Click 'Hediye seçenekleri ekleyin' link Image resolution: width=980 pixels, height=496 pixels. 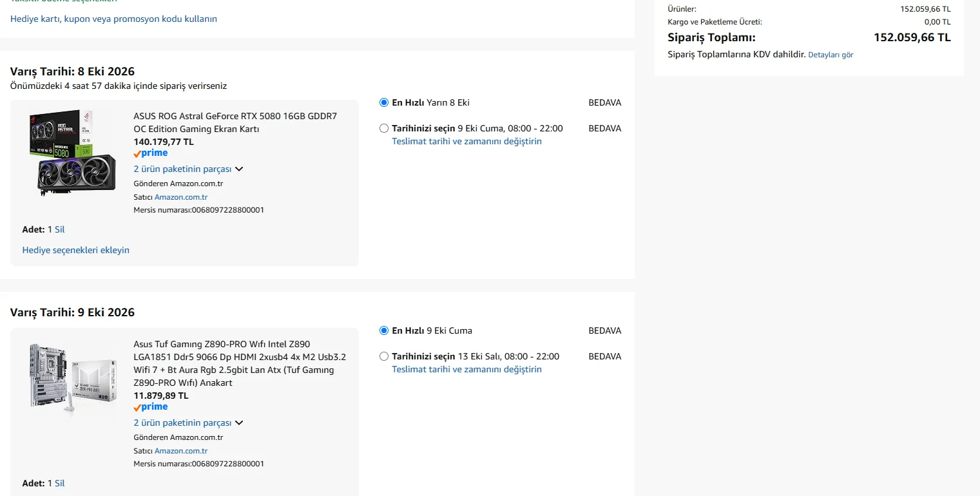(x=76, y=250)
